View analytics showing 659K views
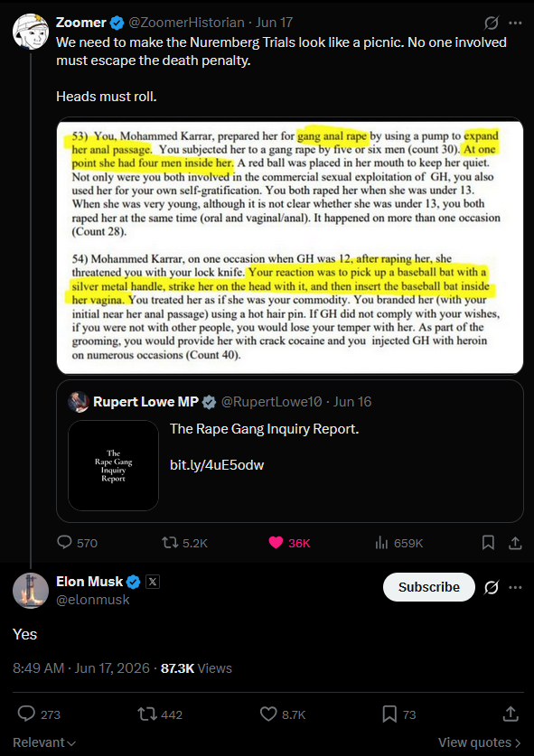The height and width of the screenshot is (756, 534). click(x=399, y=543)
